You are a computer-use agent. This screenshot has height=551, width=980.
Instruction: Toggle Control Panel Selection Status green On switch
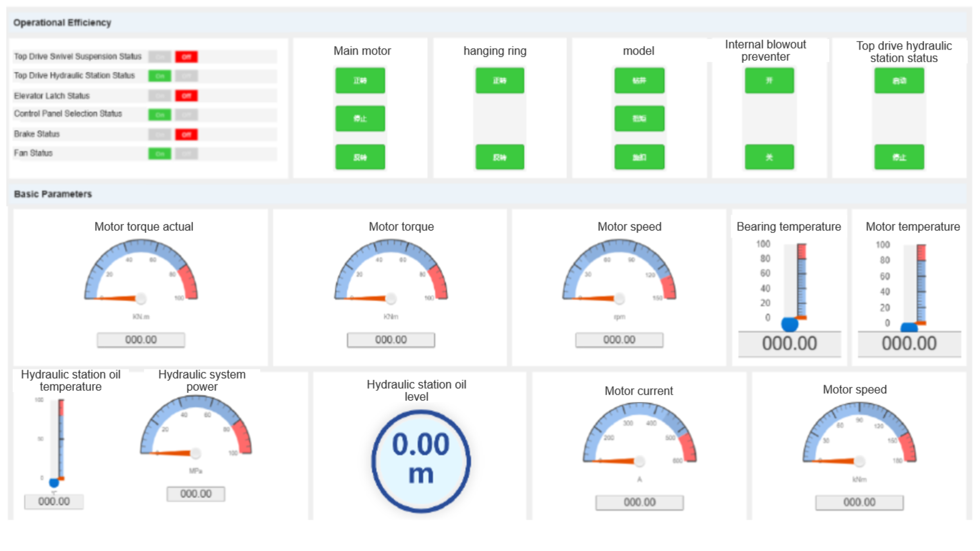click(x=160, y=115)
